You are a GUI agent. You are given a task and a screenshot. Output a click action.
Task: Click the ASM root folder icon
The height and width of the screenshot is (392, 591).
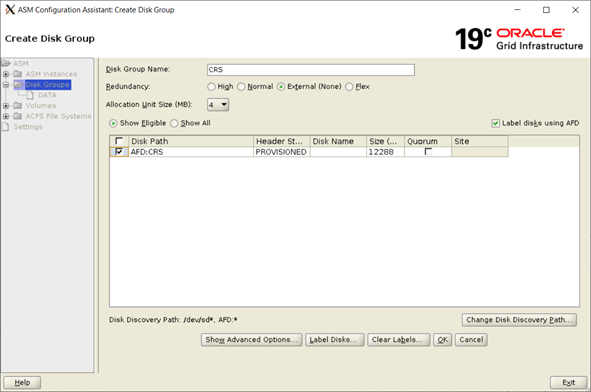coord(6,63)
